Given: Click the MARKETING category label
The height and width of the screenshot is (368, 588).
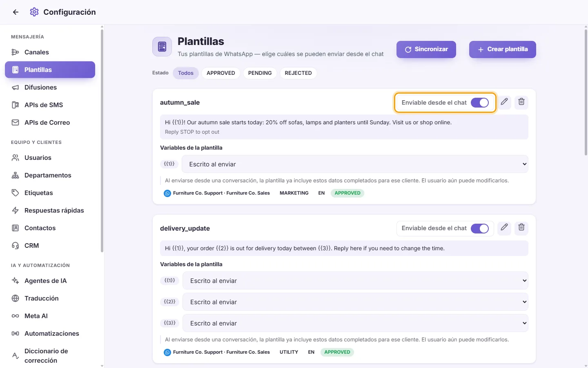Looking at the screenshot, I should pyautogui.click(x=294, y=193).
